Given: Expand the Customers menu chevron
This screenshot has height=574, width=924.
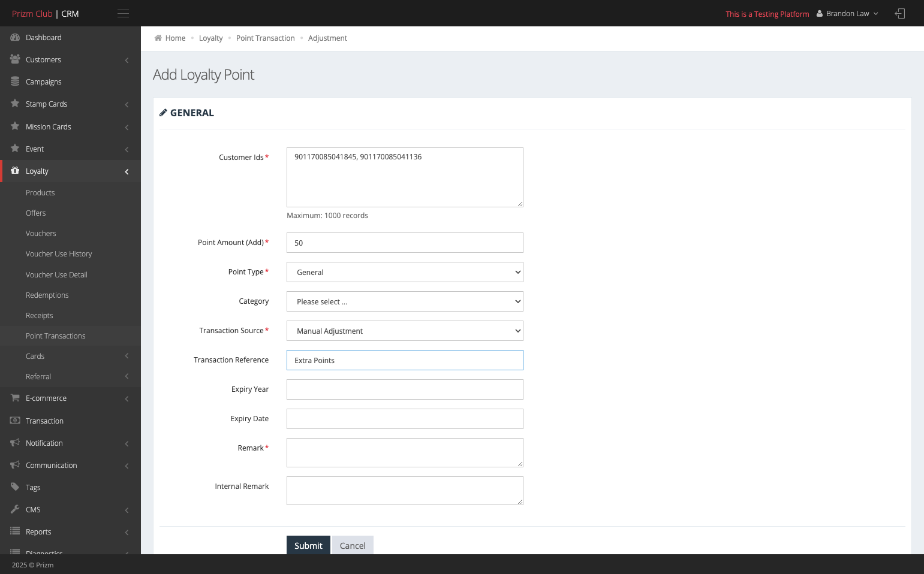Looking at the screenshot, I should pyautogui.click(x=127, y=60).
